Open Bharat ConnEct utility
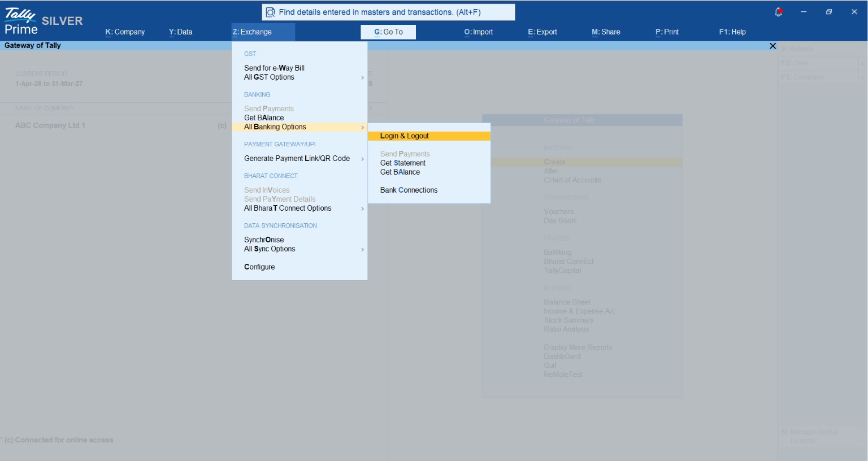The width and height of the screenshot is (868, 461). [568, 262]
